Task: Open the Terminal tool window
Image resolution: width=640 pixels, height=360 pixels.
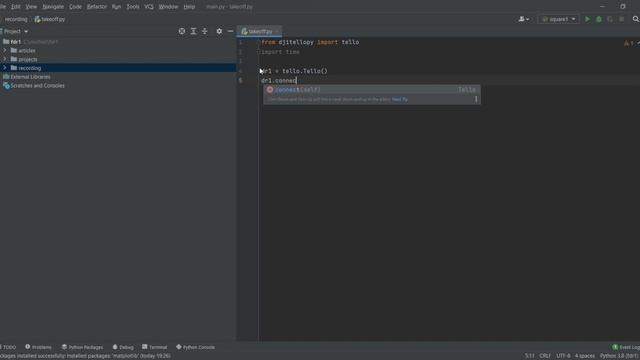Action: (155, 347)
